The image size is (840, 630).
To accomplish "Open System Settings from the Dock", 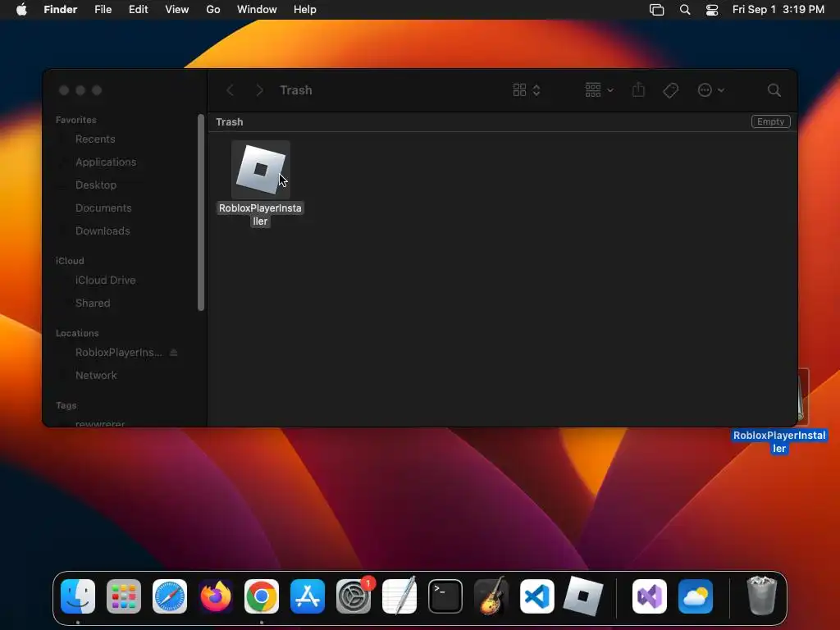I will [x=354, y=596].
